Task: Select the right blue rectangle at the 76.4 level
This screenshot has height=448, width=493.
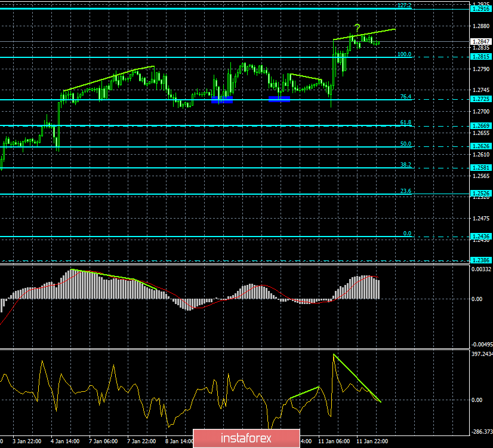Action: 279,99
